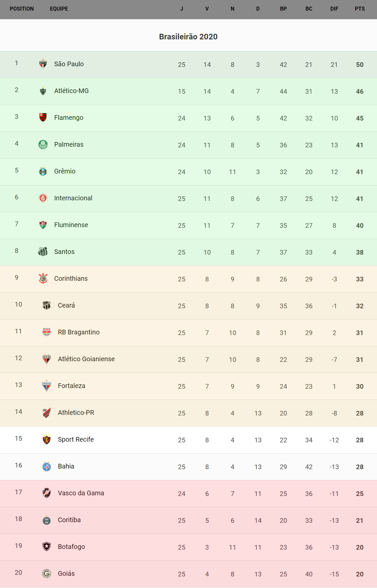Viewport: 377px width, 588px height.
Task: Click the PTS column header
Action: click(x=360, y=9)
